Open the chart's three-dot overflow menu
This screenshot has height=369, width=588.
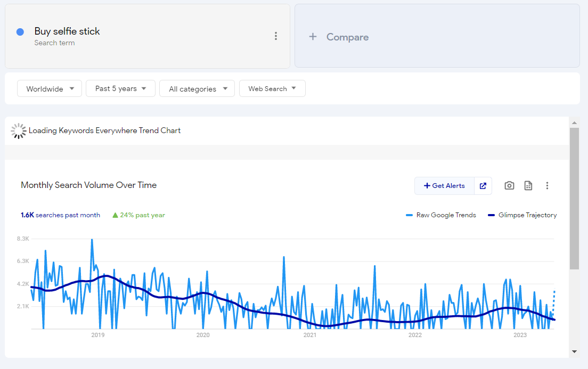[548, 185]
